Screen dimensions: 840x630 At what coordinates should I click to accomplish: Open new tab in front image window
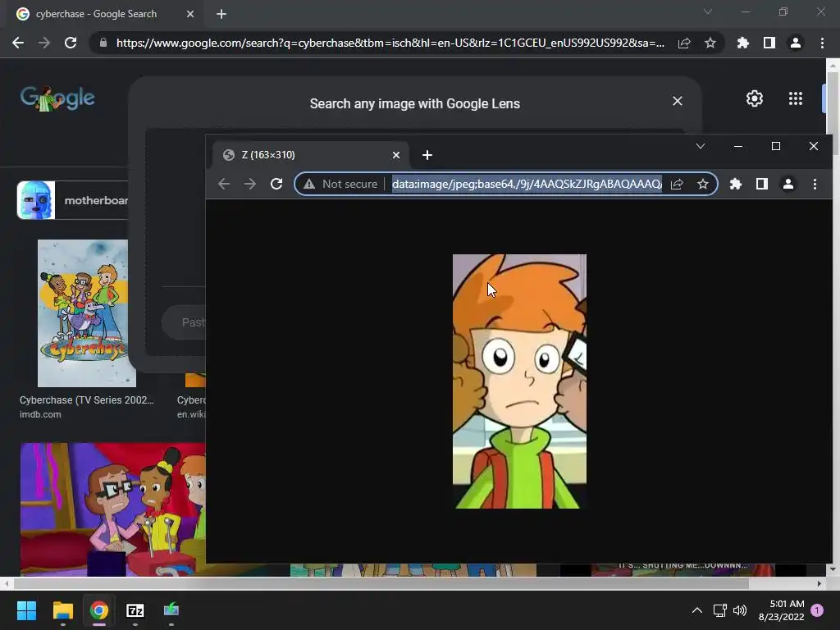(x=427, y=155)
